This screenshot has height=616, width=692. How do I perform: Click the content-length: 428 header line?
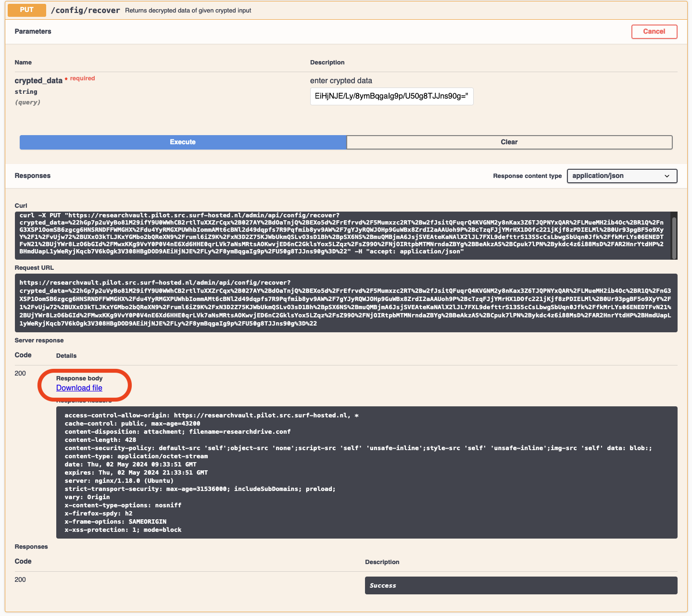(x=100, y=440)
